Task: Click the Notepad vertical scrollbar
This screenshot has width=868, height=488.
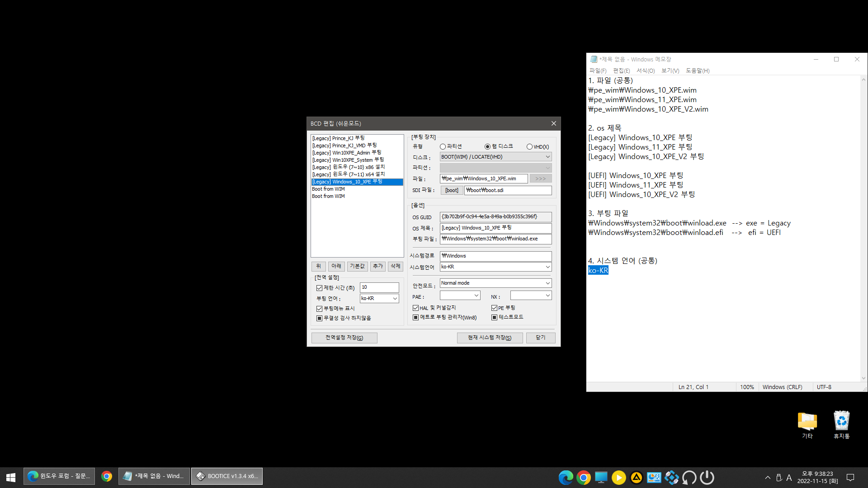Action: pyautogui.click(x=863, y=229)
